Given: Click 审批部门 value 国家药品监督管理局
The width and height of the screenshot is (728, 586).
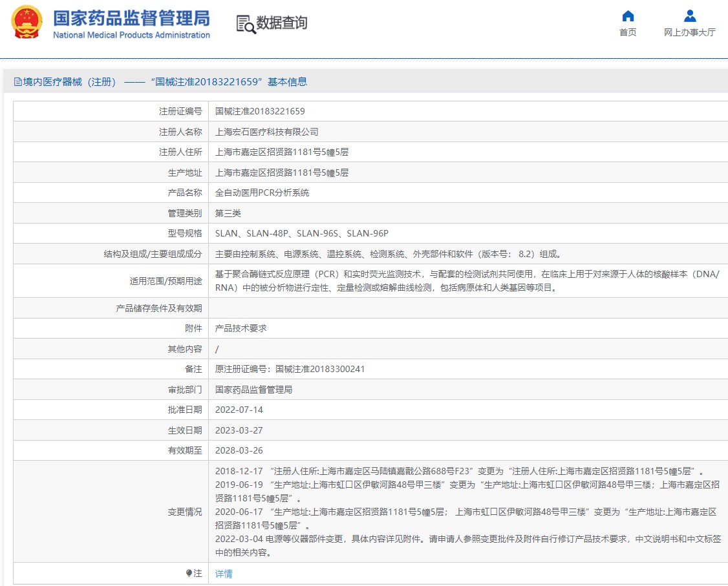Looking at the screenshot, I should click(253, 390).
